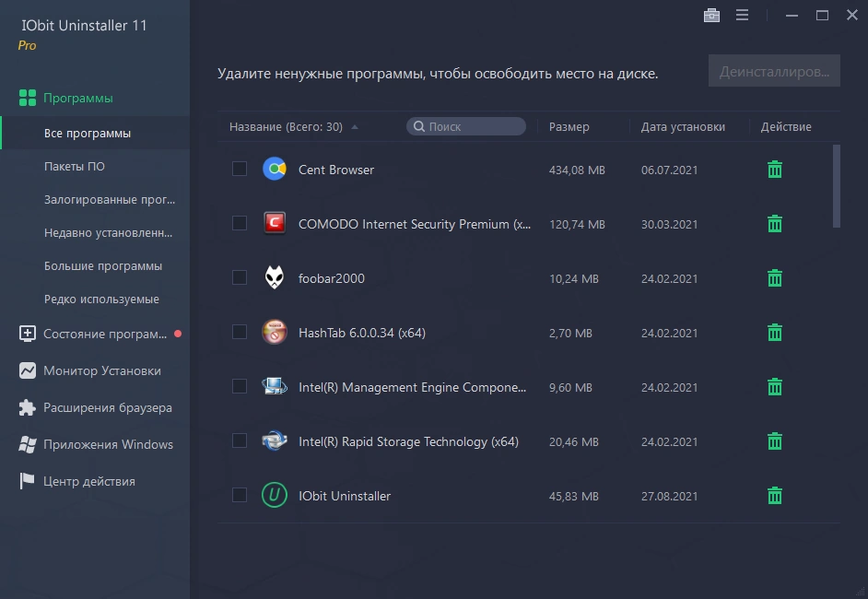Viewport: 868px width, 599px height.
Task: Click into the Поиск search field
Action: (x=466, y=126)
